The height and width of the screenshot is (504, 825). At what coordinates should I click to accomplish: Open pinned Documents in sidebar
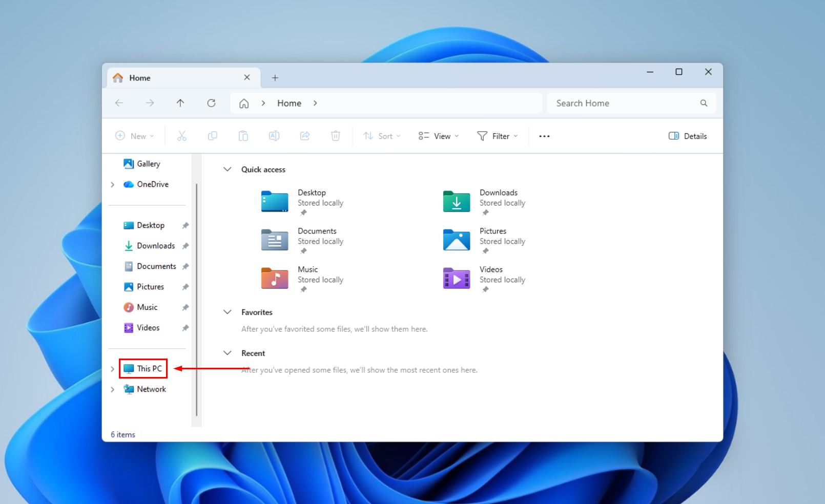(x=150, y=266)
